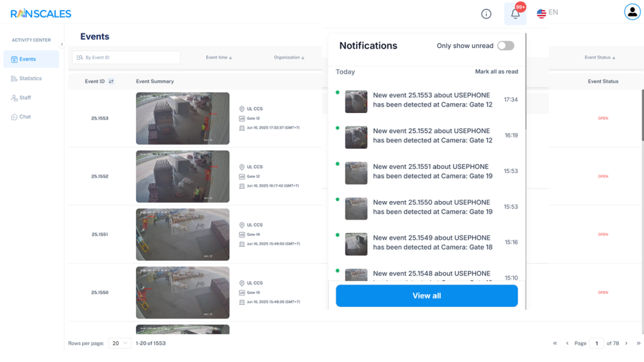The height and width of the screenshot is (362, 644).
Task: Open the info circle icon
Action: coord(486,14)
